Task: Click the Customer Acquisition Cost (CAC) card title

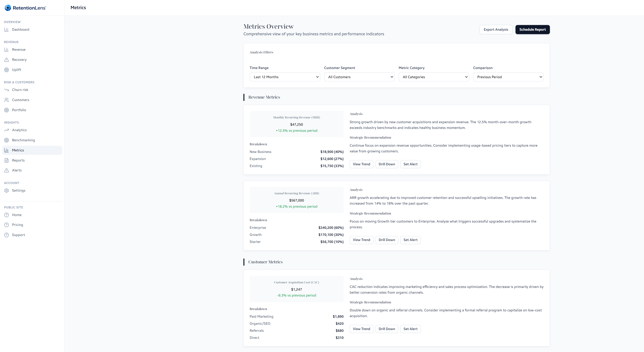Action: [x=297, y=282]
